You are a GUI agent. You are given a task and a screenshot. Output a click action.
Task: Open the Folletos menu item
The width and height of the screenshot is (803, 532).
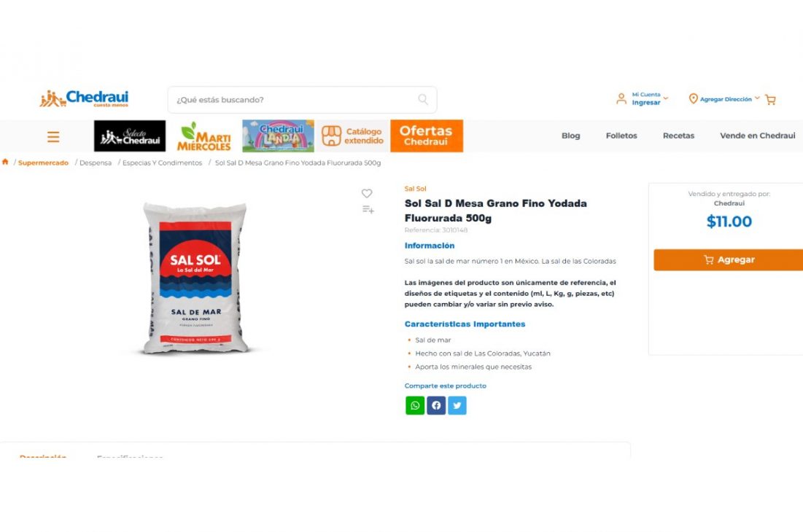[x=621, y=136]
